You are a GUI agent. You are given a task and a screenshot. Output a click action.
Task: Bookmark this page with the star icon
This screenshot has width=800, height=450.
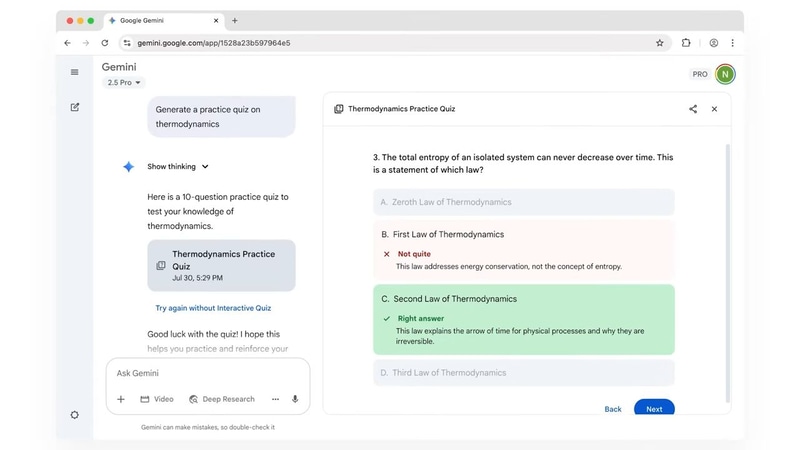pyautogui.click(x=660, y=43)
